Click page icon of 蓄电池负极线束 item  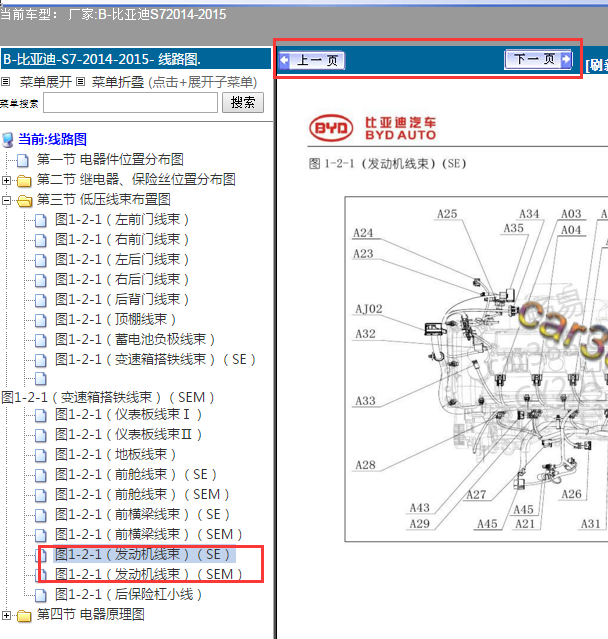[41, 340]
